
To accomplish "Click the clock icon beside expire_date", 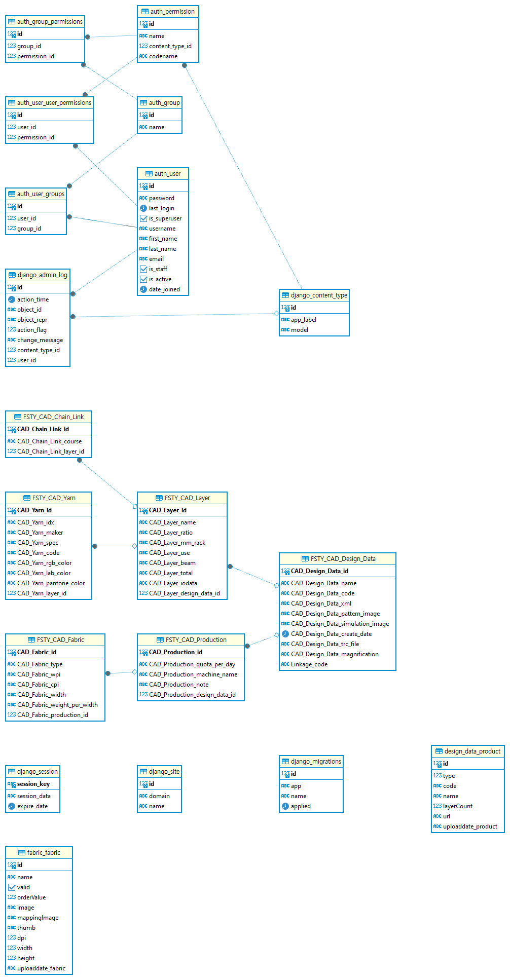I will pos(12,806).
